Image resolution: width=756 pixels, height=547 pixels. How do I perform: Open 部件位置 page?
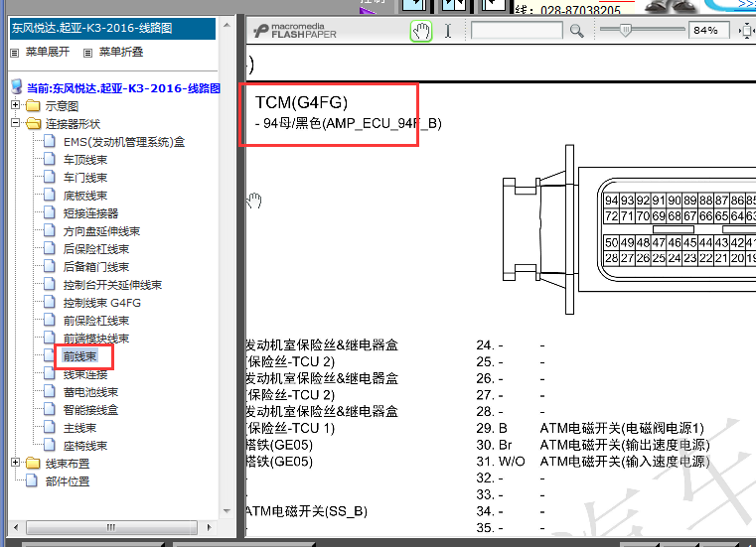(68, 481)
